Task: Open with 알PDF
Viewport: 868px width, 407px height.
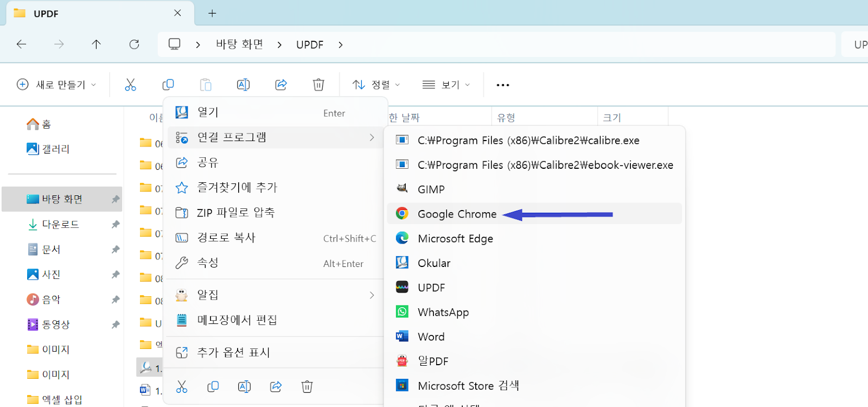Action: (x=534, y=361)
